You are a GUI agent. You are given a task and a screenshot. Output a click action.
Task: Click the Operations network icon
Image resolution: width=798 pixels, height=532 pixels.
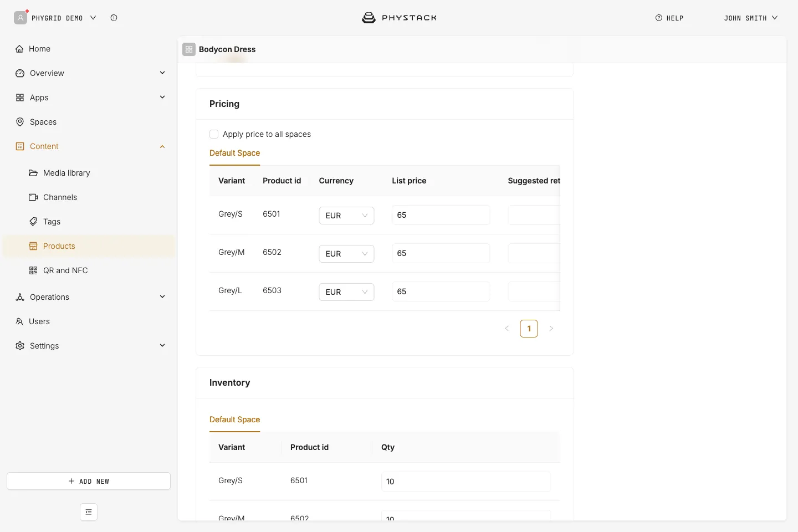[x=20, y=297]
